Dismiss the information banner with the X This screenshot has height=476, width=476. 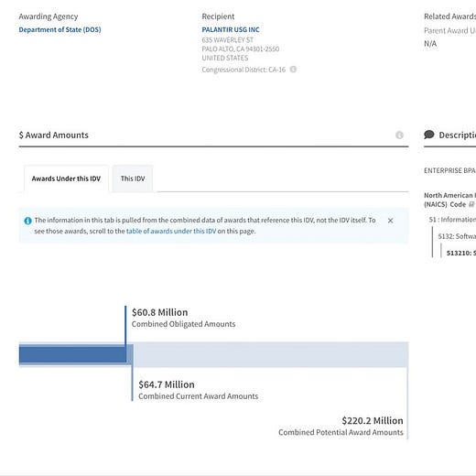390,221
